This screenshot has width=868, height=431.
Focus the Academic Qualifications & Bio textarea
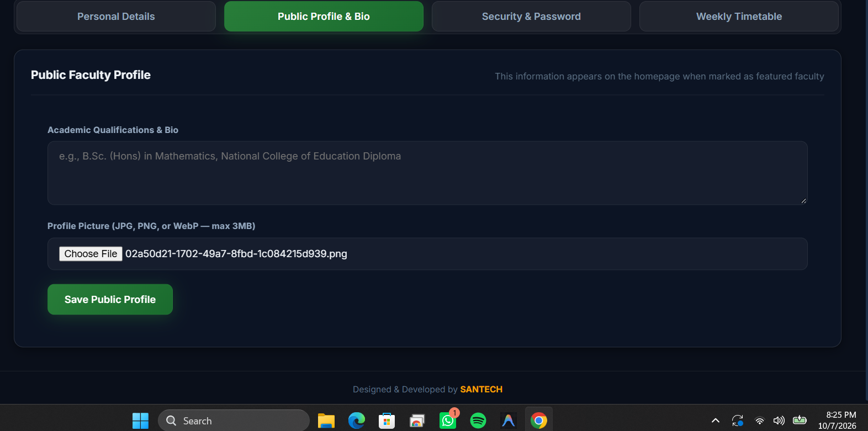427,173
